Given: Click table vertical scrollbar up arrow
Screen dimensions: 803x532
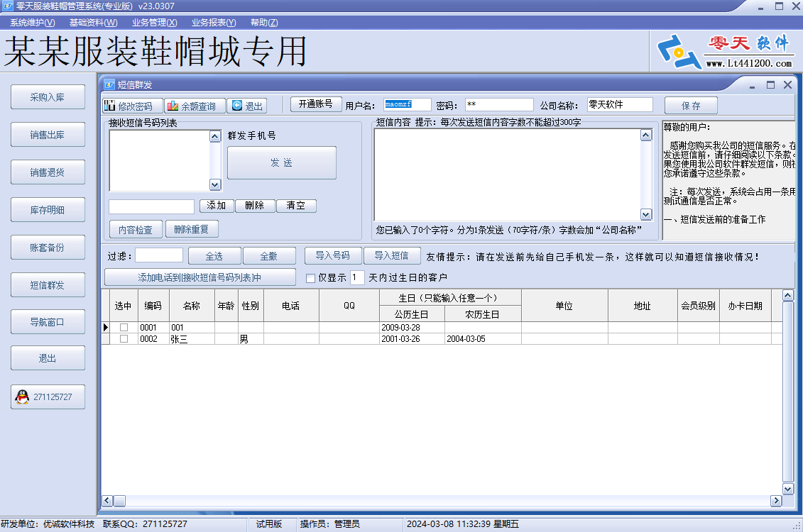Looking at the screenshot, I should [788, 295].
